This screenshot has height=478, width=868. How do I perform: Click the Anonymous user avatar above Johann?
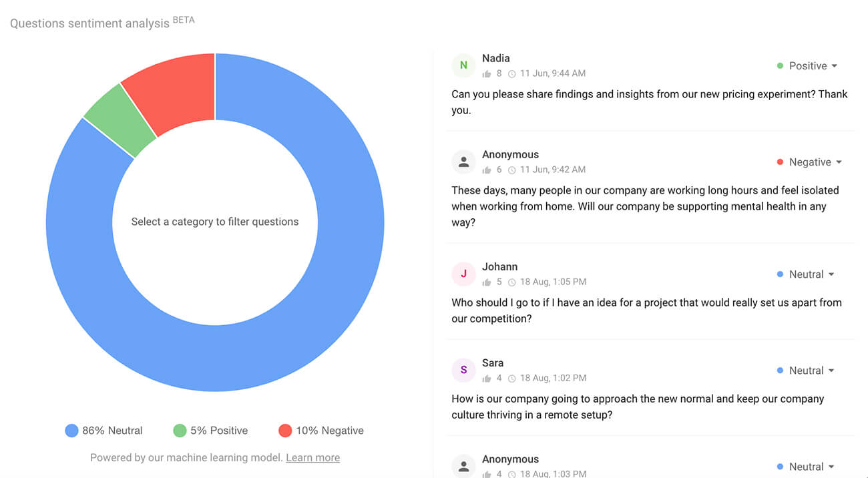[x=463, y=162]
